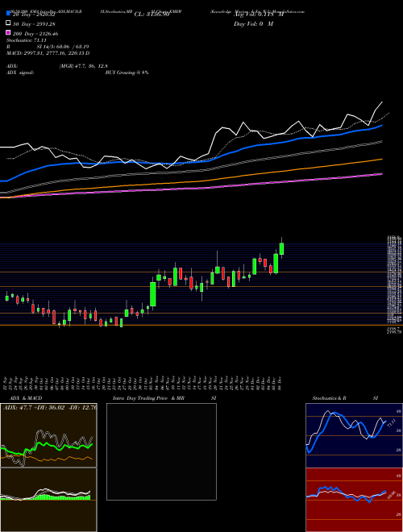Screen dimensions: 403x532
Task: Click the date labels axis under candles
Action: (143, 383)
